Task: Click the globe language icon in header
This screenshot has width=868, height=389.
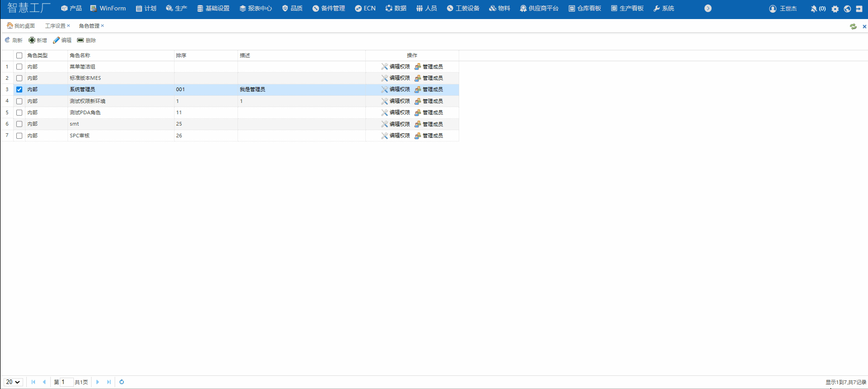Action: [847, 9]
